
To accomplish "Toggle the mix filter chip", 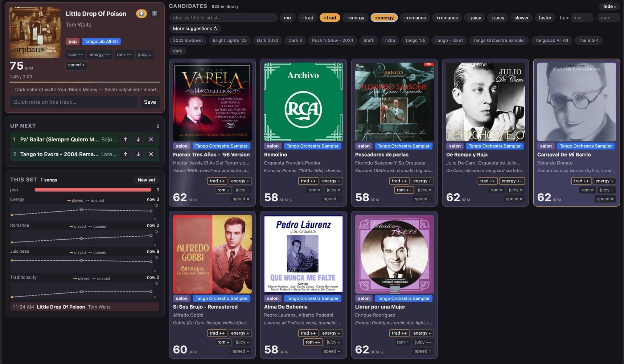I will [x=288, y=17].
